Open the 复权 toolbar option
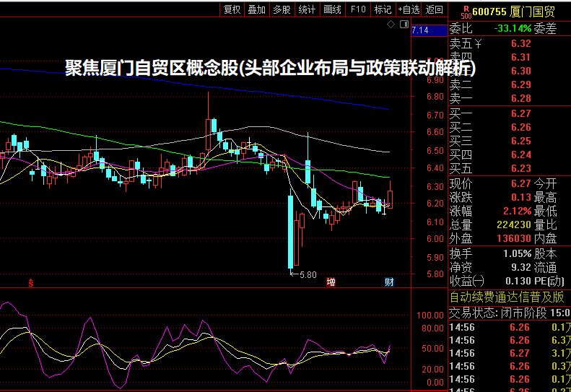571x392 pixels. (x=232, y=10)
